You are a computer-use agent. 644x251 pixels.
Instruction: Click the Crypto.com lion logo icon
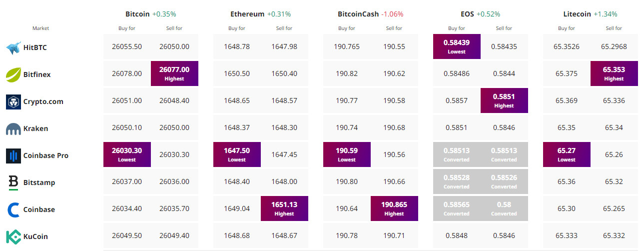(12, 102)
